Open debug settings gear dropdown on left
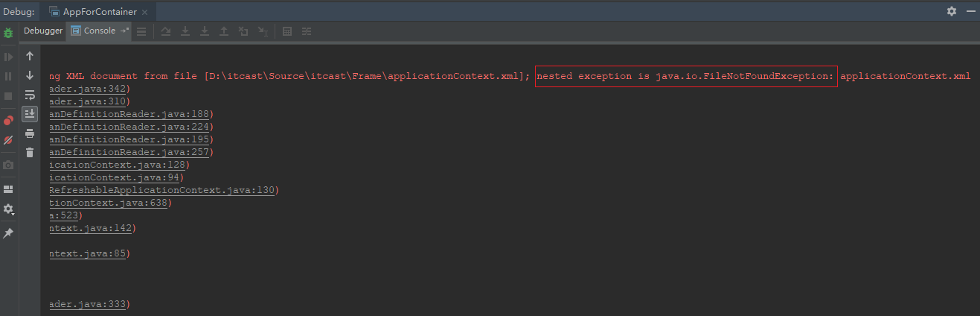The width and height of the screenshot is (980, 316). click(8, 209)
